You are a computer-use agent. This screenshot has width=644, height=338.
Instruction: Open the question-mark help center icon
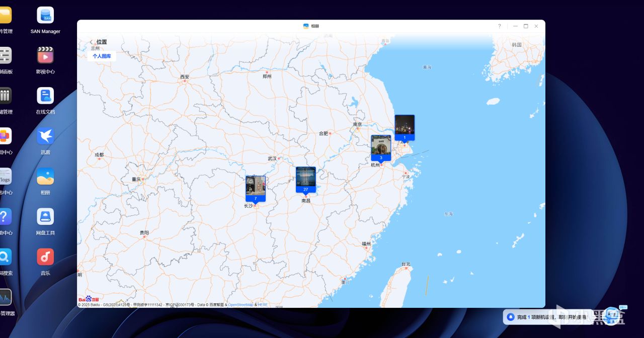coord(5,216)
